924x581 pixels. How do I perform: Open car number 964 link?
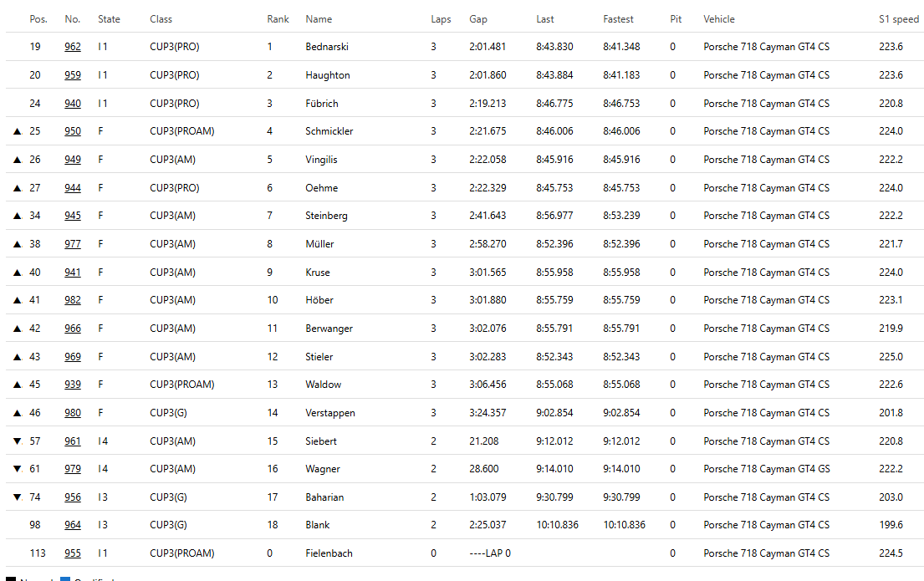(73, 525)
